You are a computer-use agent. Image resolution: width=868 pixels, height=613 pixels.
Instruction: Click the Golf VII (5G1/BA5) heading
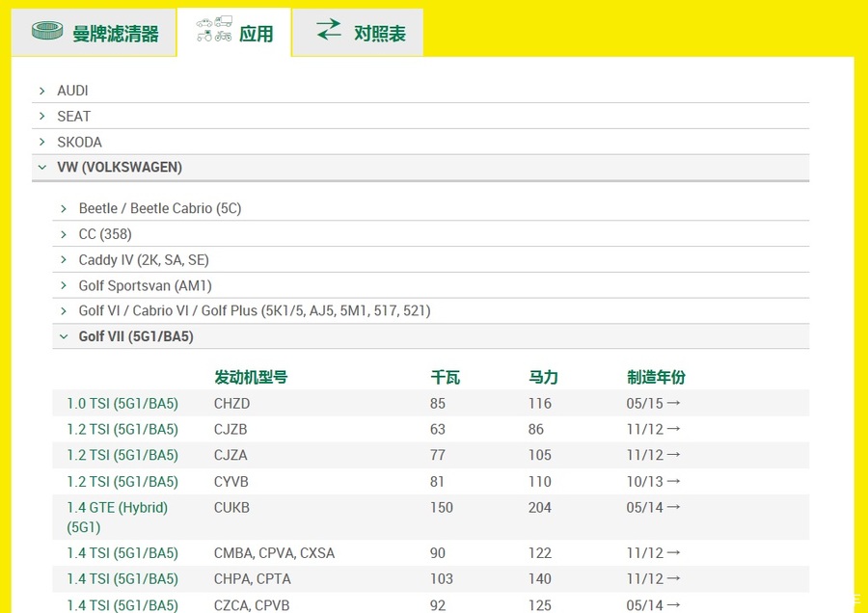(136, 336)
